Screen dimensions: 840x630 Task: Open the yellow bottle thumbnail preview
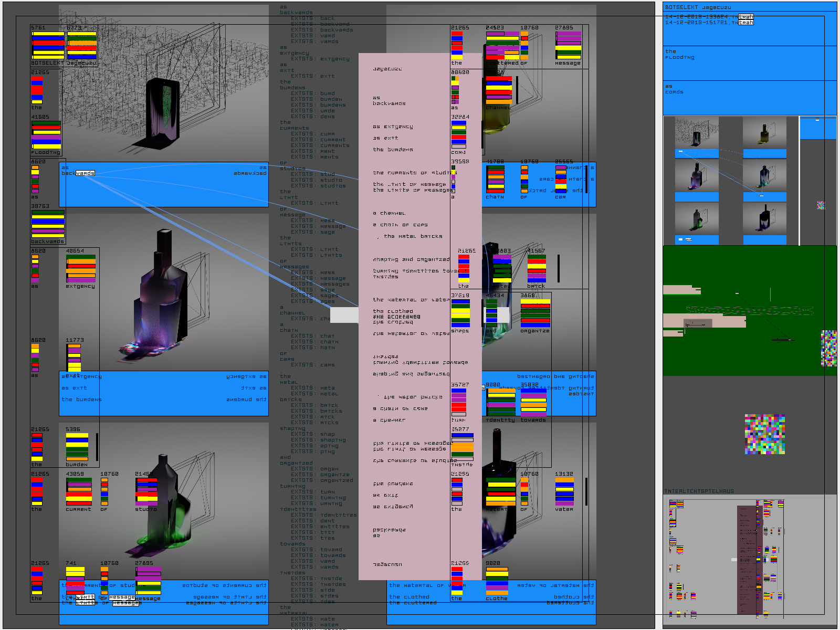coord(764,133)
